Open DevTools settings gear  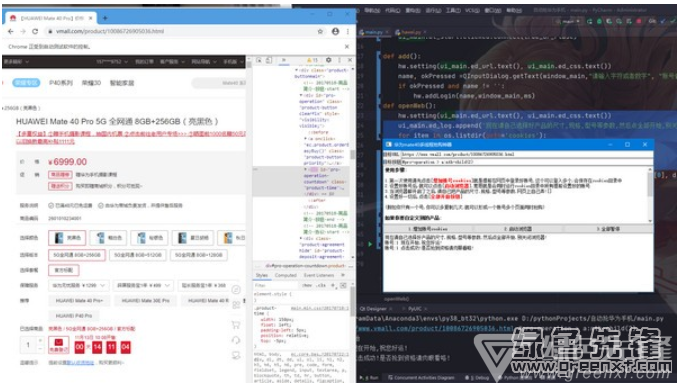click(329, 60)
